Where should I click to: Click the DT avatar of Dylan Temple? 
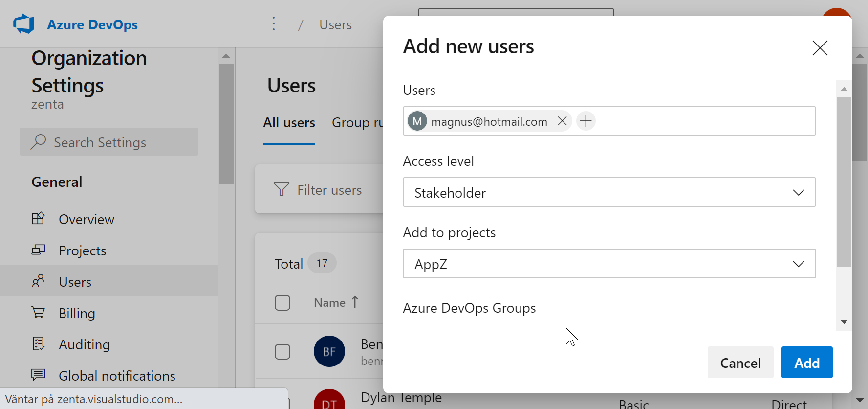click(x=329, y=399)
